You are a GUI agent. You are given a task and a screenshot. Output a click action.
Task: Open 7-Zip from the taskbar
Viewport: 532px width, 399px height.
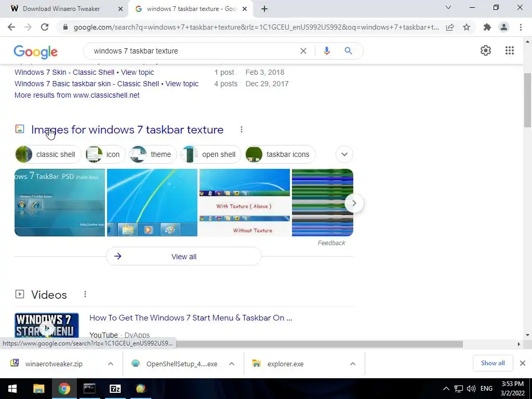115,389
